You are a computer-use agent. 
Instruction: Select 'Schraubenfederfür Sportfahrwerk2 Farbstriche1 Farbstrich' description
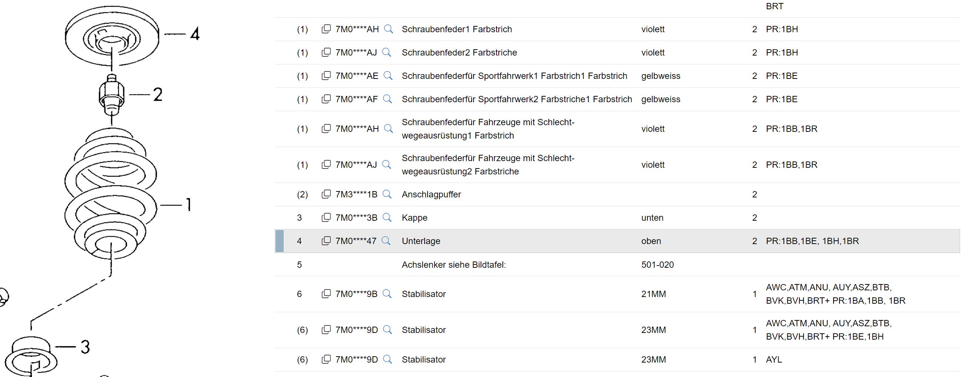tap(517, 99)
